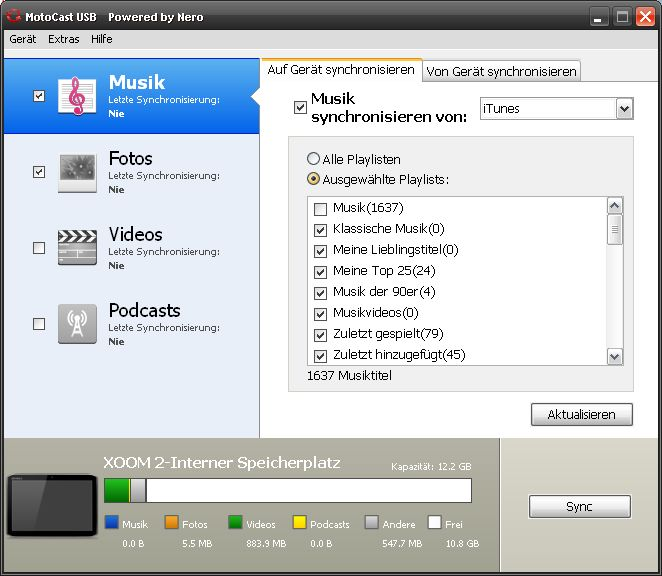Uncheck the Zuletzt gespielt(79) playlist
This screenshot has height=576, width=662.
(320, 335)
